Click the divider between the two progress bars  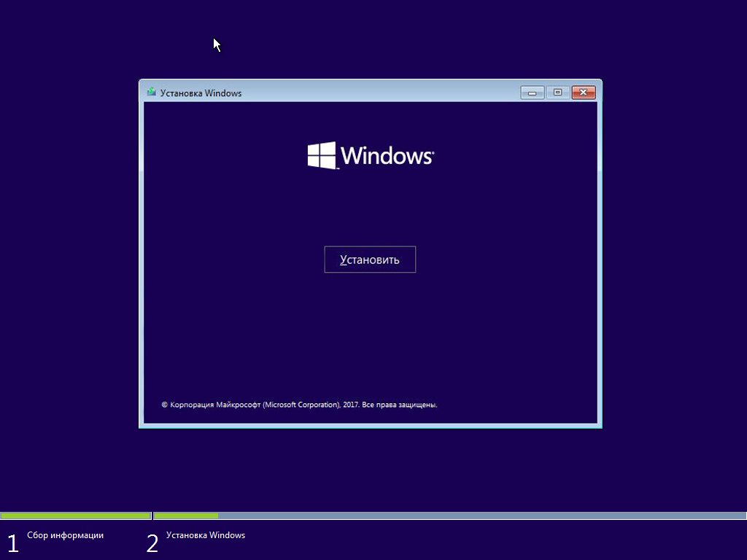pyautogui.click(x=151, y=515)
